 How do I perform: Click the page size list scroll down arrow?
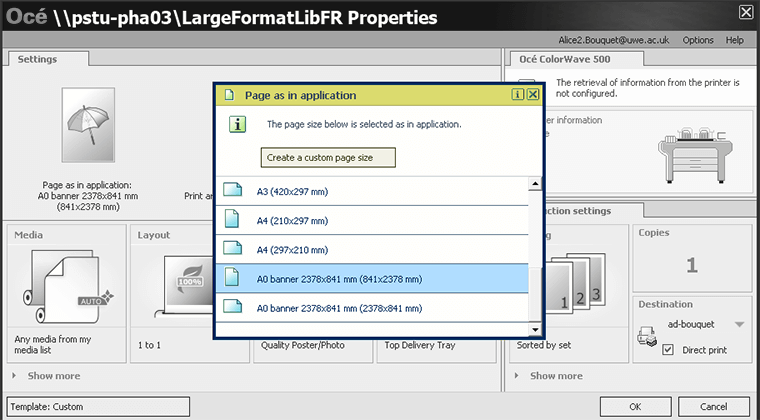coord(535,329)
